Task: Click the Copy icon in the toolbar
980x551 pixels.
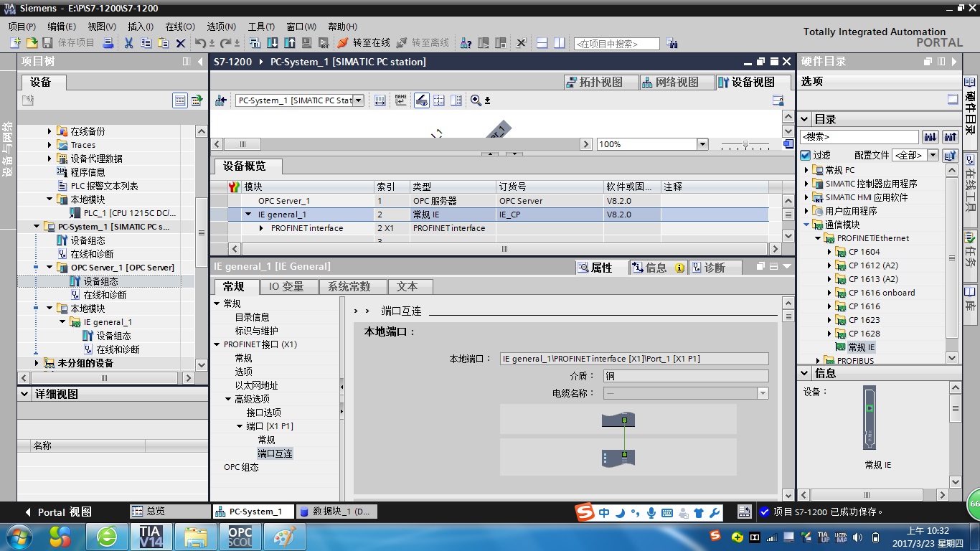Action: tap(146, 43)
